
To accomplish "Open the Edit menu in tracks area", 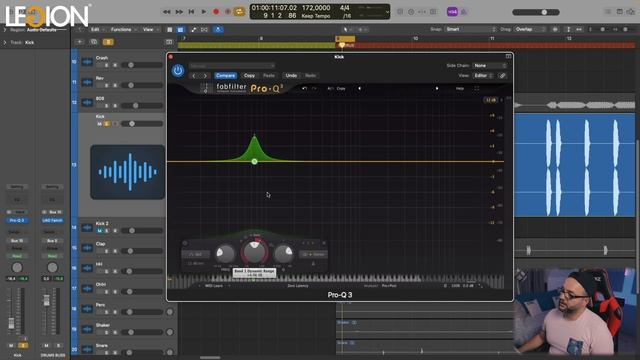I will 97,29.
